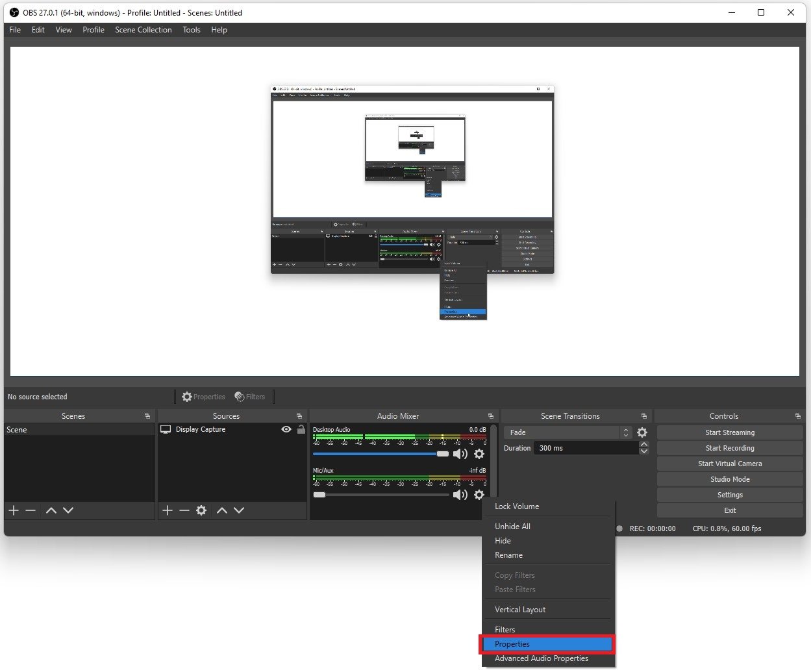Undock the Scenes panel
The width and height of the screenshot is (811, 672).
pyautogui.click(x=147, y=416)
